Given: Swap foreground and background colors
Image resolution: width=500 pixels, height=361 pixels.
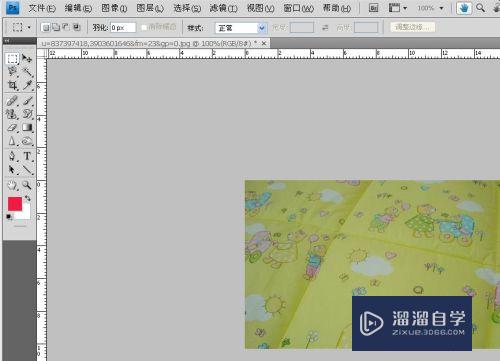Looking at the screenshot, I should pos(27,198).
